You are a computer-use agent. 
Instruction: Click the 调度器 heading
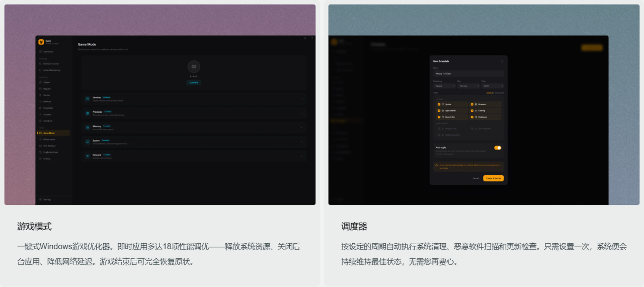(x=354, y=227)
